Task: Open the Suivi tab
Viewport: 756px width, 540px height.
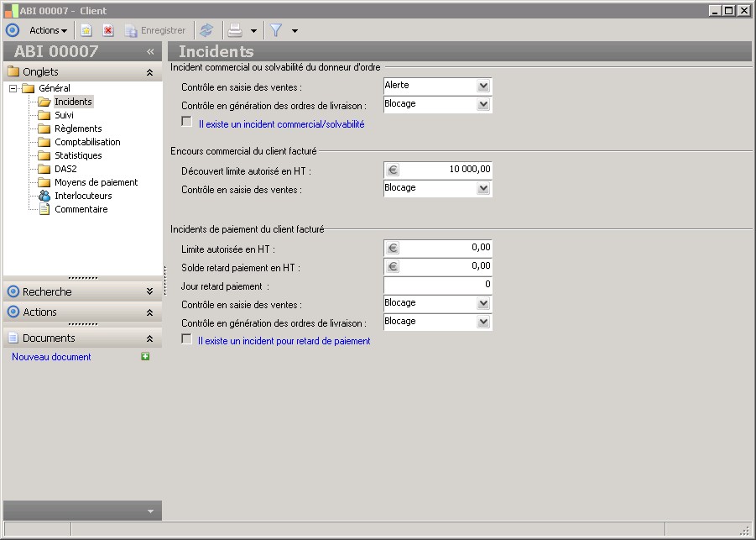Action: point(64,115)
